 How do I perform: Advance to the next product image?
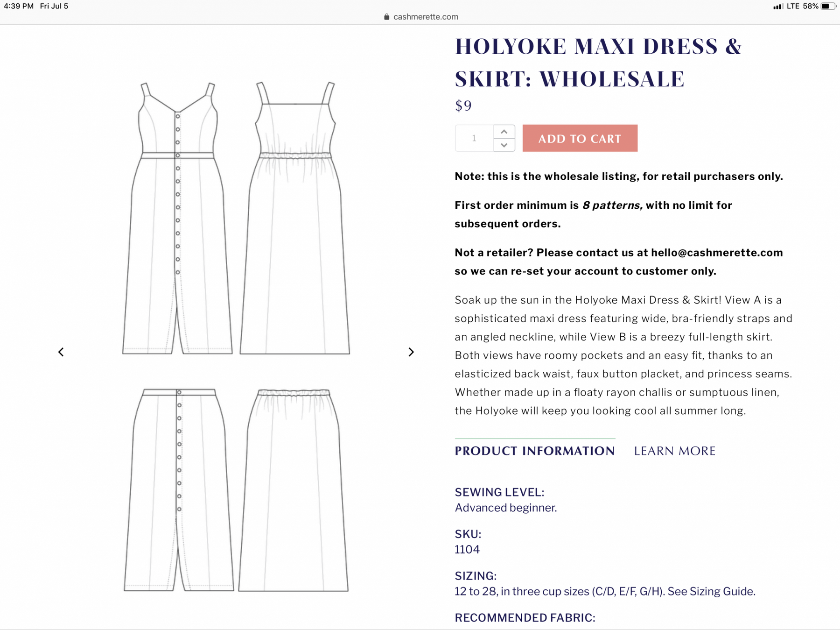(x=411, y=352)
